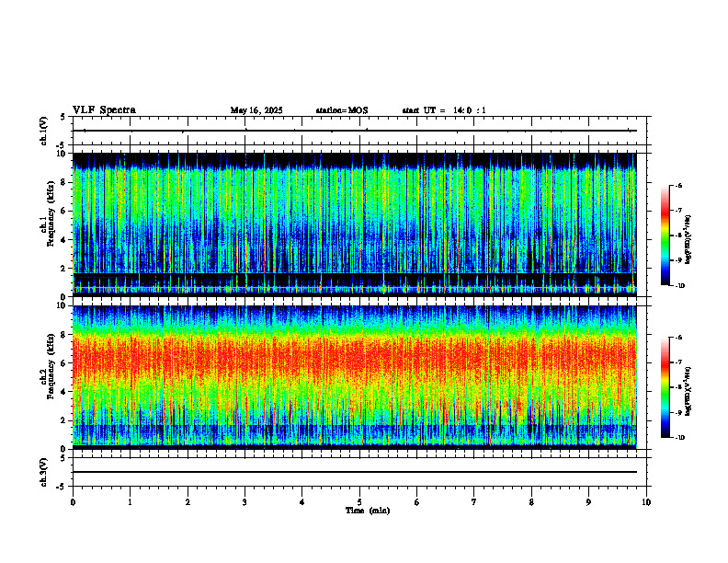Click the 'VLF Spectra' title text
Image resolution: width=728 pixels, height=563 pixels.
click(104, 110)
